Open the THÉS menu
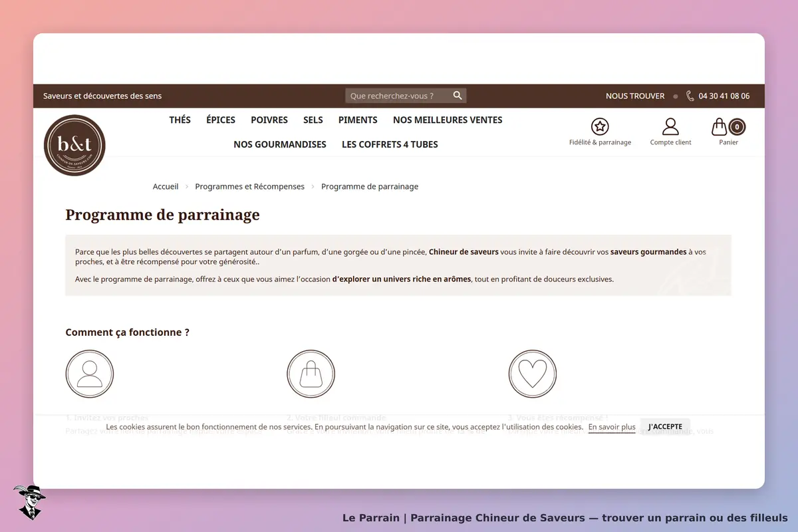The image size is (798, 532). pos(180,120)
